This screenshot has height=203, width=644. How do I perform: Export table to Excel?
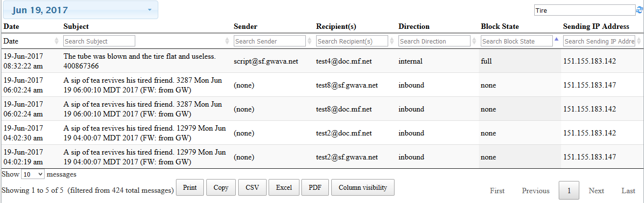[284, 188]
